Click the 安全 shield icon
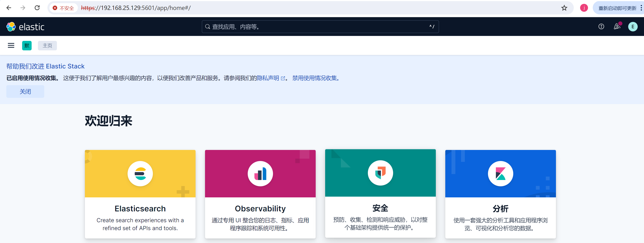This screenshot has height=243, width=644. click(380, 173)
